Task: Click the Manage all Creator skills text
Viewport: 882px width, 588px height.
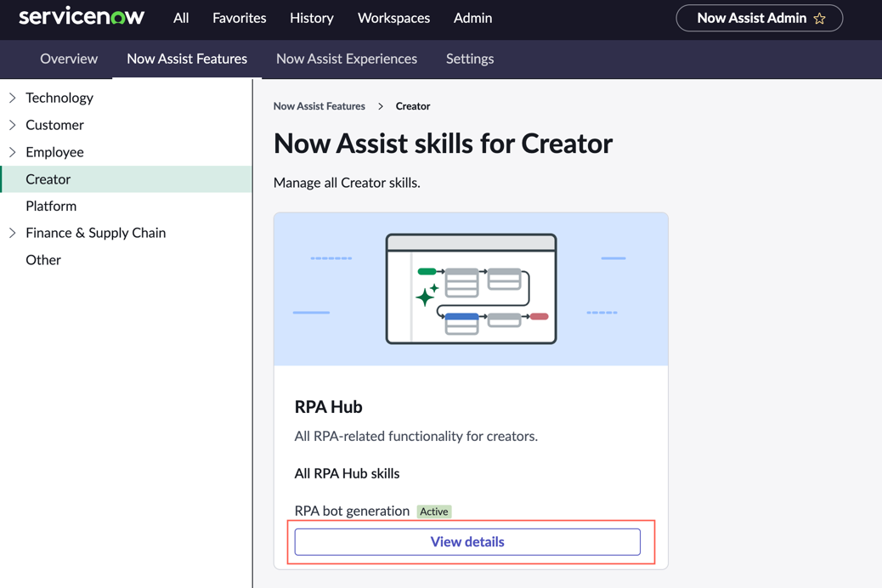Action: 347,183
